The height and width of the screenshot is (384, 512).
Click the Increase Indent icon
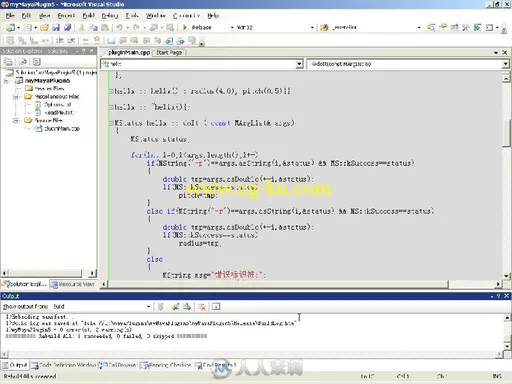[x=71, y=40]
